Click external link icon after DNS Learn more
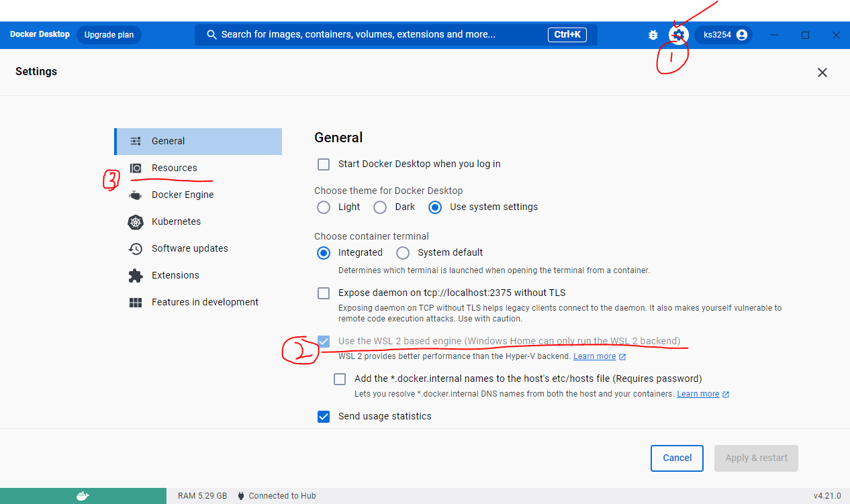 click(x=726, y=395)
